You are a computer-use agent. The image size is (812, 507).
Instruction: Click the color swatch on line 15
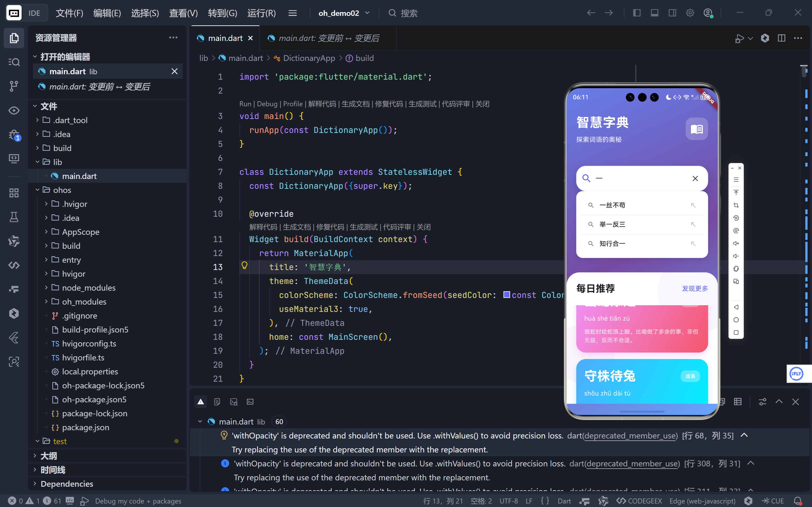click(506, 295)
